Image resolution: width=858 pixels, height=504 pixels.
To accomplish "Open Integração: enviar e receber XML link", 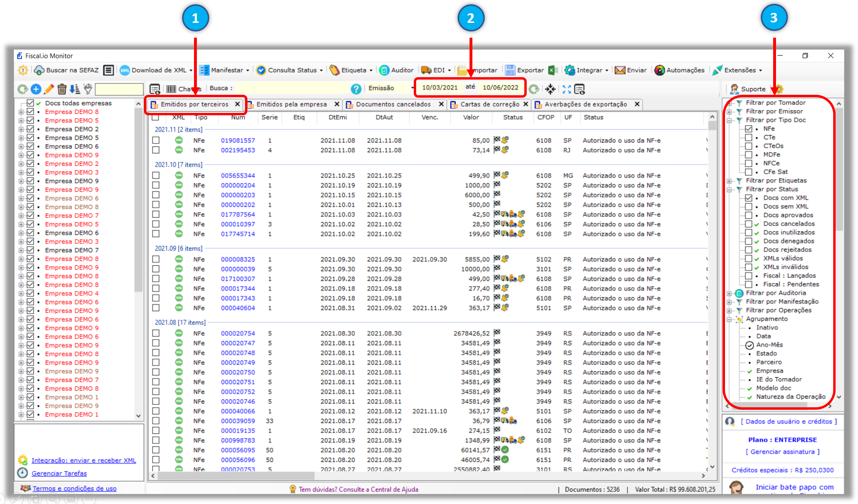I will [83, 461].
